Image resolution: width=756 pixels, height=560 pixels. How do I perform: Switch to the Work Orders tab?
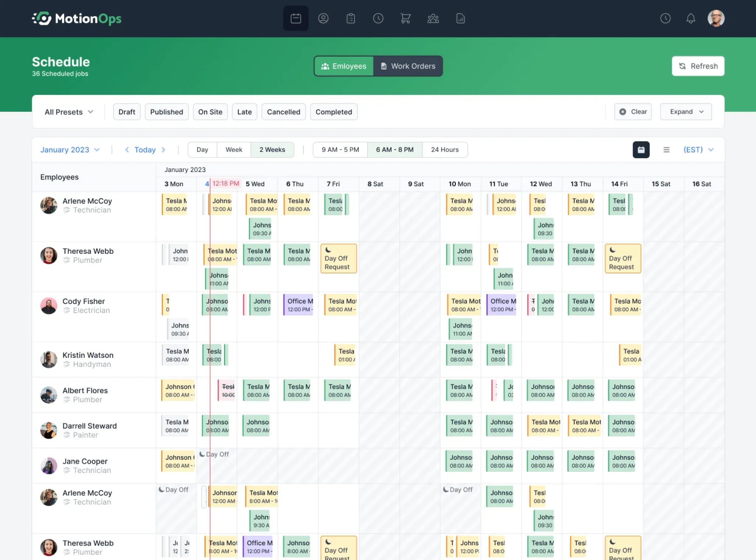coord(408,66)
